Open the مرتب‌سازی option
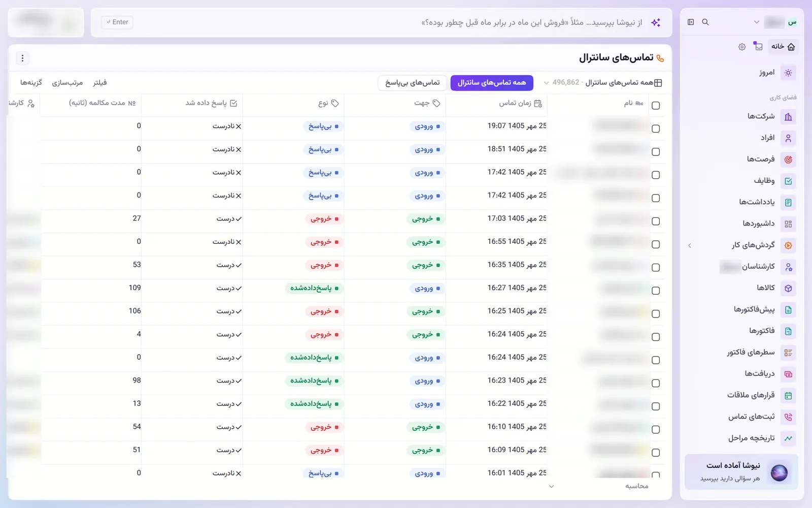Viewport: 812px width, 508px height. (x=67, y=83)
